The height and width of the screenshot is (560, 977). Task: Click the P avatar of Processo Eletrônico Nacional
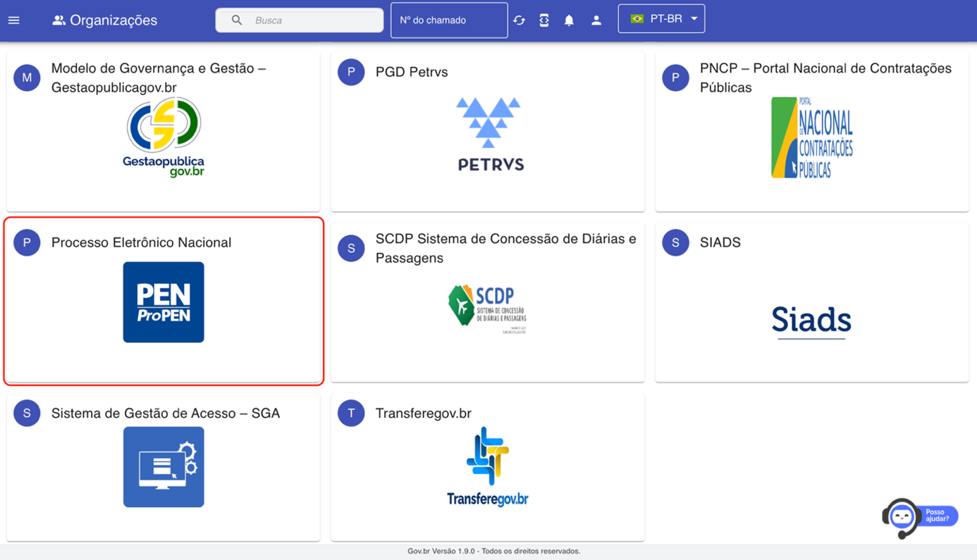click(x=27, y=242)
